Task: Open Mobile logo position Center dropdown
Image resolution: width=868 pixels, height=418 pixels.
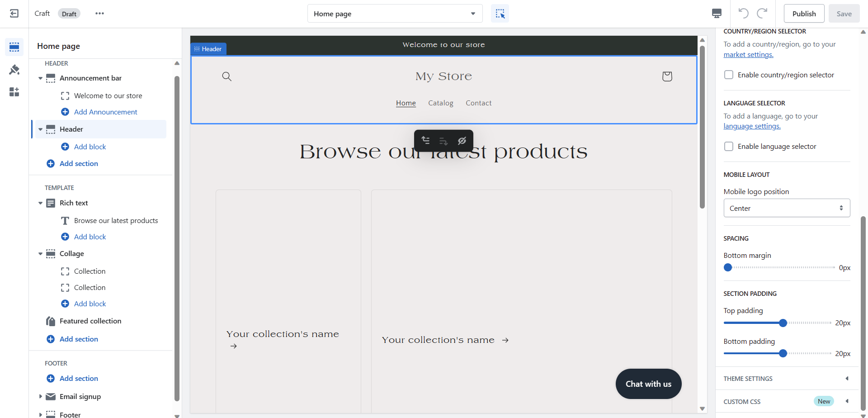Action: 787,208
